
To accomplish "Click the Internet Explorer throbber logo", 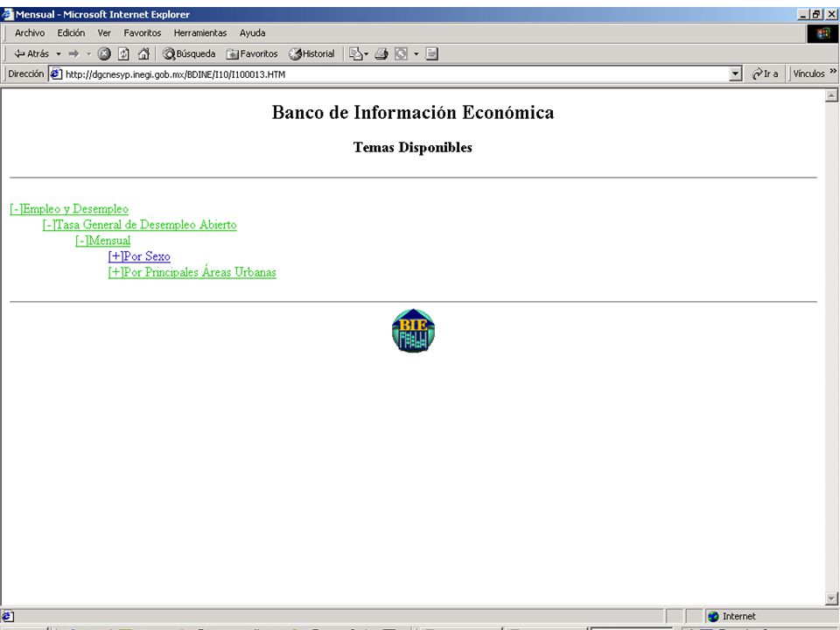I will pyautogui.click(x=822, y=33).
